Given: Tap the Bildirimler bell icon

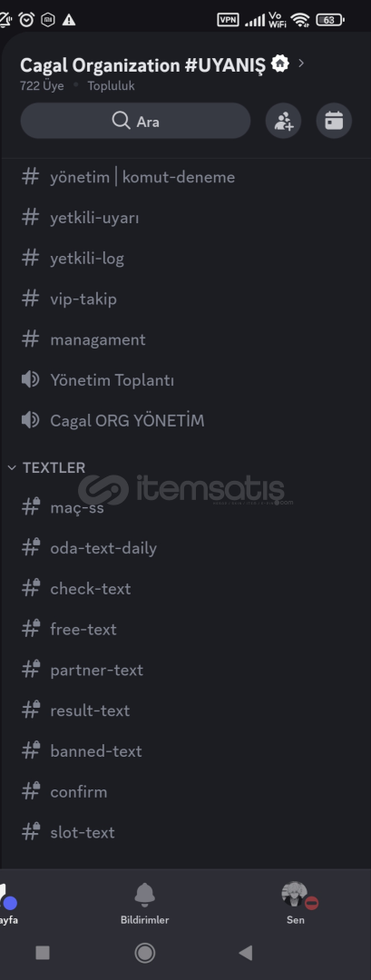Looking at the screenshot, I should tap(145, 895).
